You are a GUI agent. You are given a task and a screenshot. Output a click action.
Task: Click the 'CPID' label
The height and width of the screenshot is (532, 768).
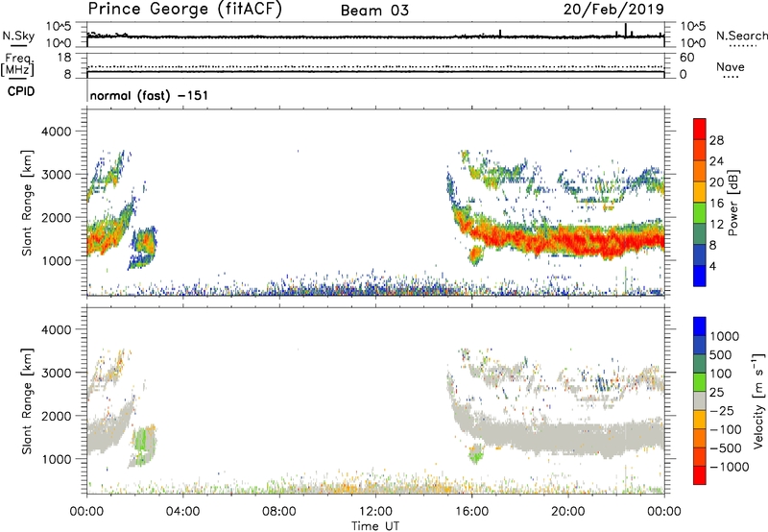(x=21, y=91)
